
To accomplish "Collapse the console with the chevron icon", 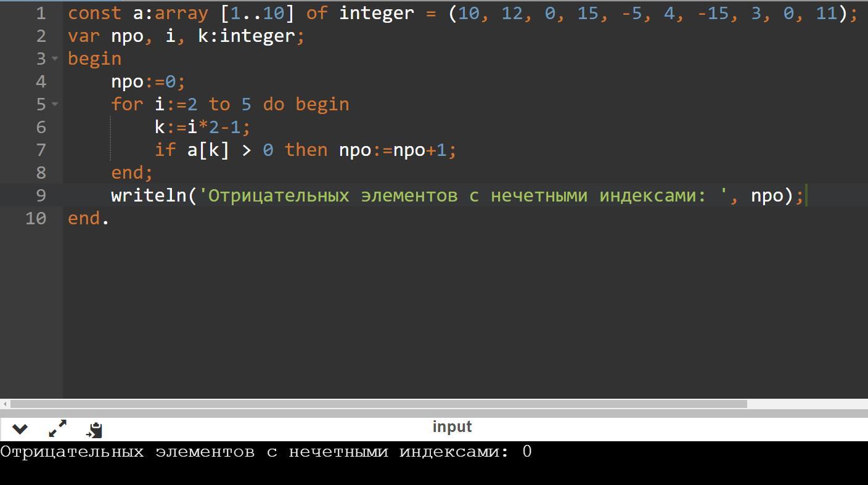I will pyautogui.click(x=20, y=428).
